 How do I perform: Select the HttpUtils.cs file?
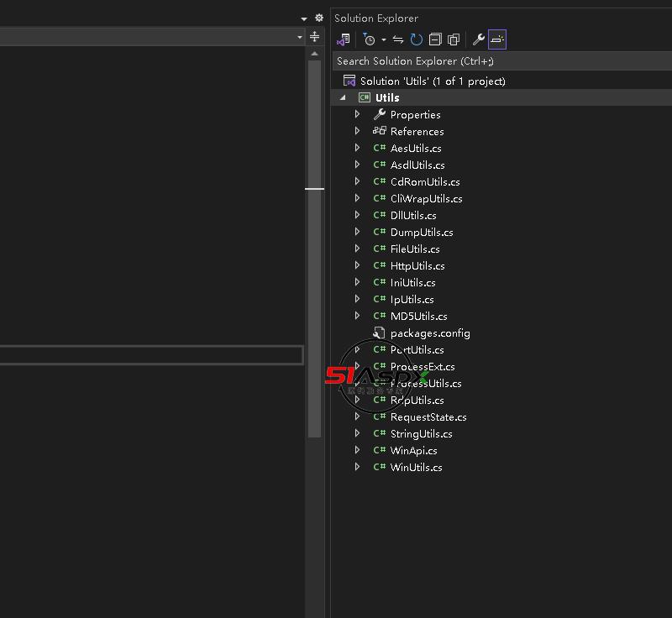coord(417,265)
